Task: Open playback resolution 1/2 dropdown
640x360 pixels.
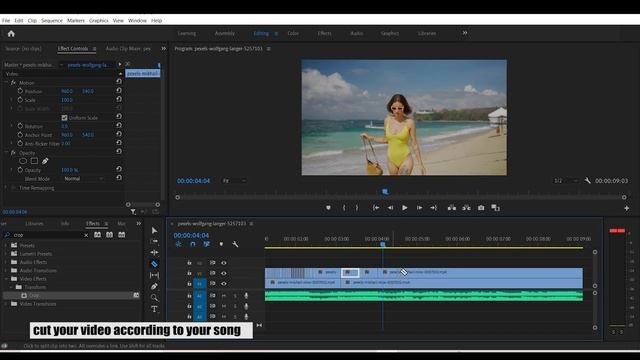Action: [x=566, y=180]
